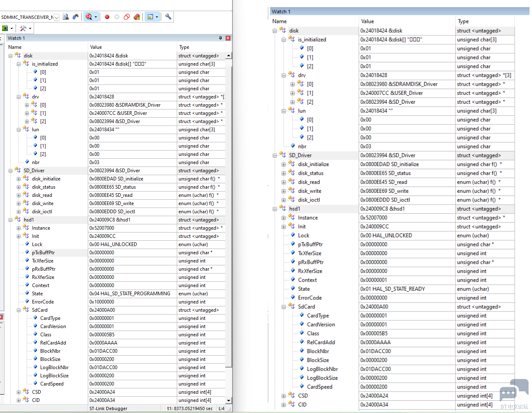The height and width of the screenshot is (413, 532).
Task: Expand disk_initialize in left Watch panel
Action: point(18,179)
